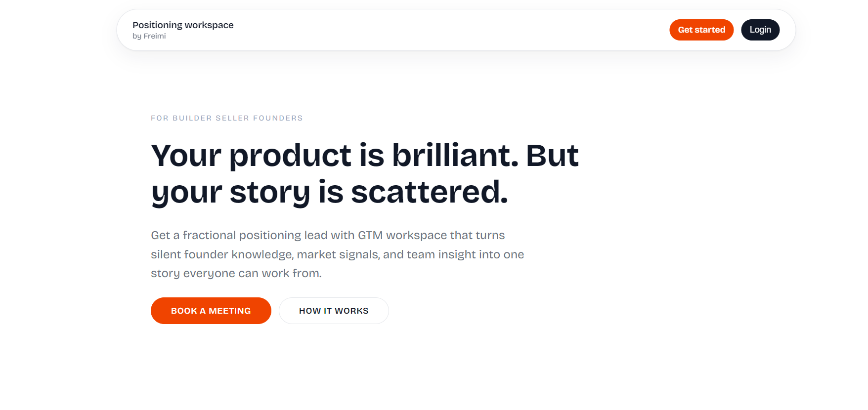Click the word "But" ending the first headline line
The height and width of the screenshot is (410, 868).
pos(552,156)
